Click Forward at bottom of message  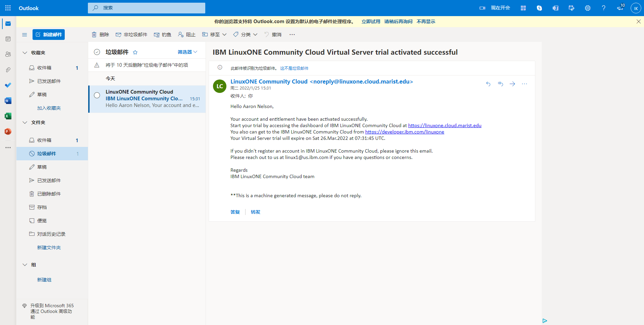coord(256,212)
